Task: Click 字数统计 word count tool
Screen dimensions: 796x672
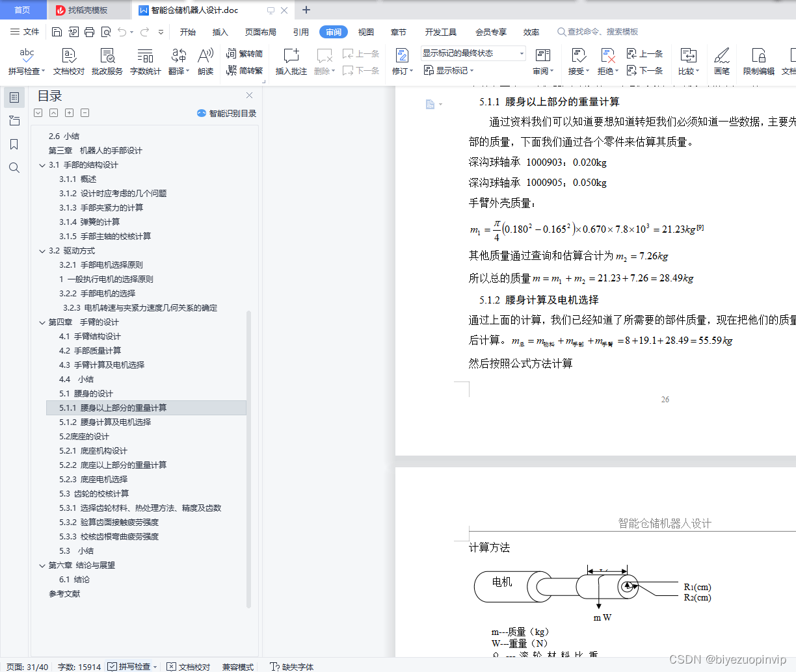Action: [146, 62]
